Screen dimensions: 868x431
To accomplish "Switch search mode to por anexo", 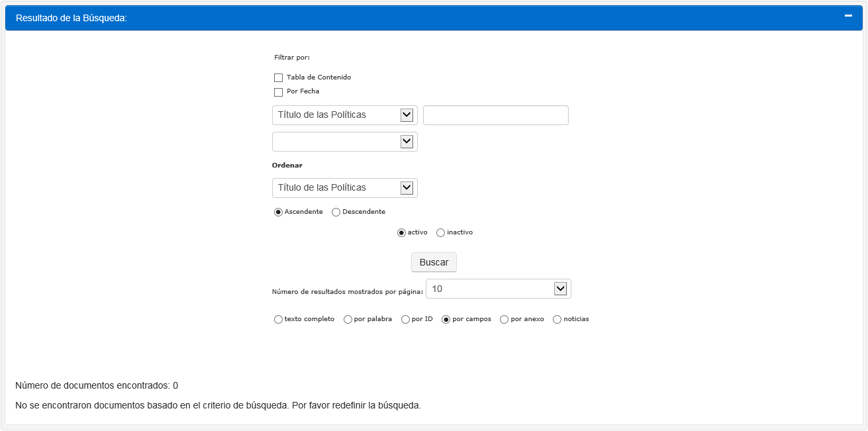I will 505,320.
